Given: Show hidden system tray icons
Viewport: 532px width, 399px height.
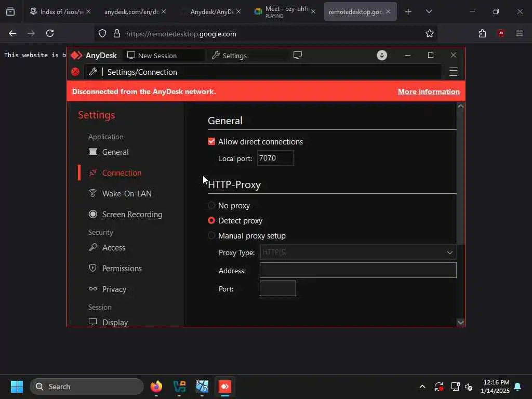Looking at the screenshot, I should coord(422,387).
